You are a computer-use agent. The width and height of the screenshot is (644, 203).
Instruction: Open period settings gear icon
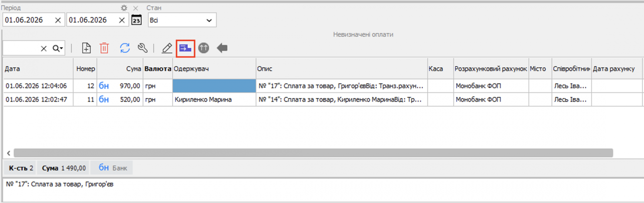tap(124, 8)
